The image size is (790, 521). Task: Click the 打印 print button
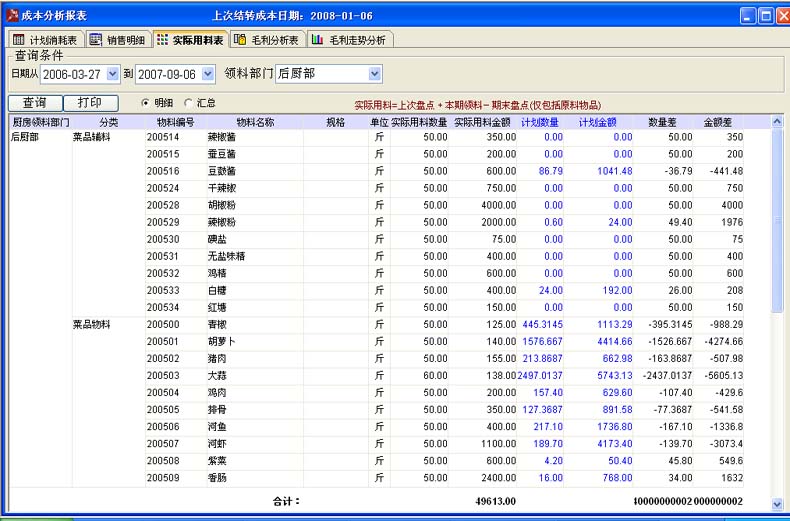[90, 103]
